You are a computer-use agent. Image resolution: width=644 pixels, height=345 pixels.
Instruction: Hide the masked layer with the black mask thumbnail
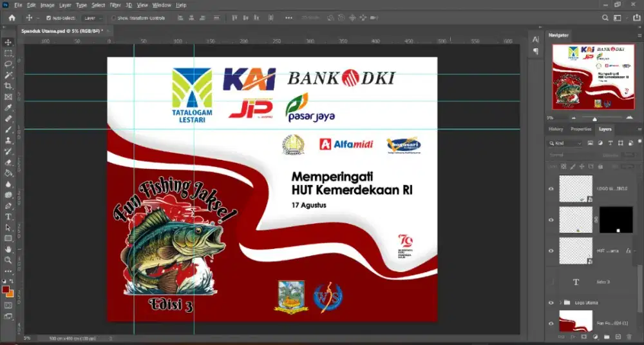click(551, 220)
